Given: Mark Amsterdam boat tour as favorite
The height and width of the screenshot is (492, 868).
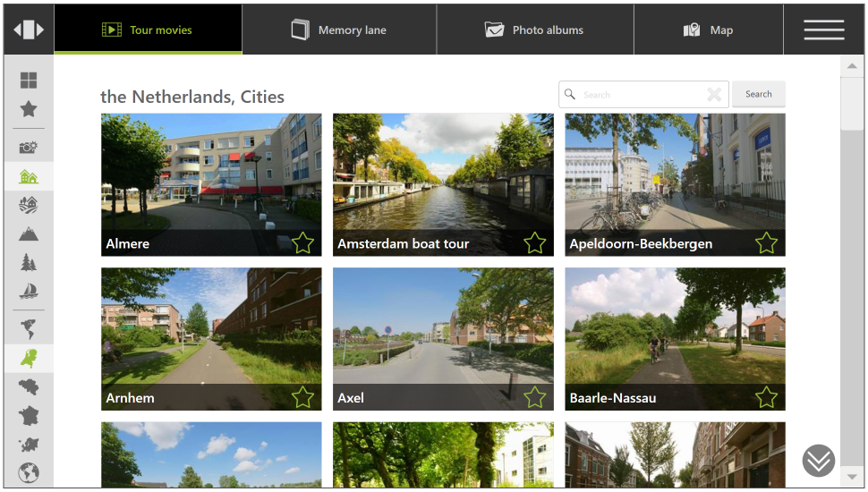Looking at the screenshot, I should point(534,242).
